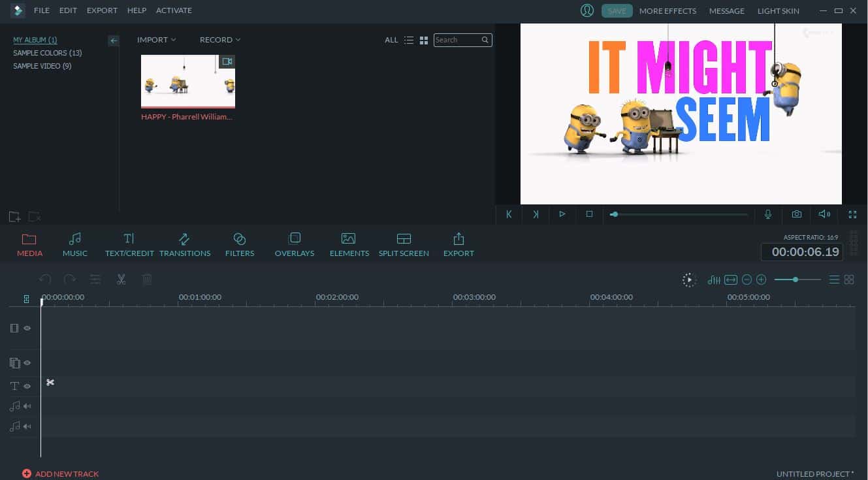This screenshot has width=868, height=480.
Task: Toggle text track visibility eye
Action: pyautogui.click(x=27, y=387)
